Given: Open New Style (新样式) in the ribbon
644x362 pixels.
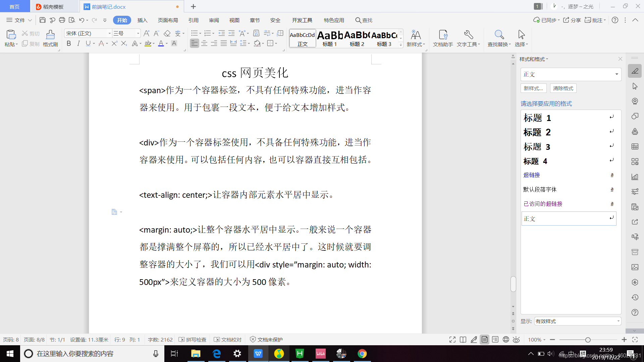Looking at the screenshot, I should point(416,35).
